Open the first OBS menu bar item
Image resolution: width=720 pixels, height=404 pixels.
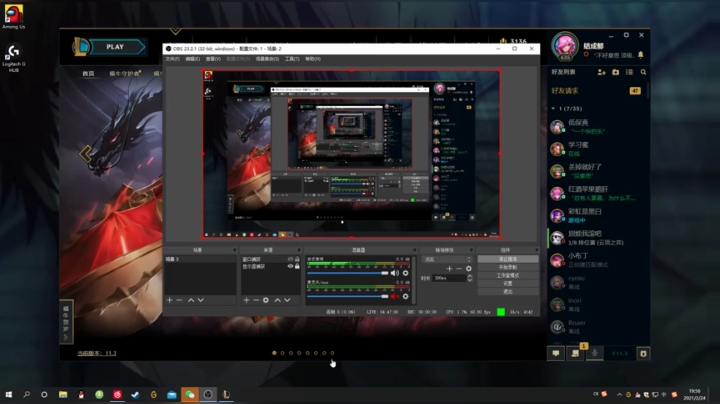point(173,59)
